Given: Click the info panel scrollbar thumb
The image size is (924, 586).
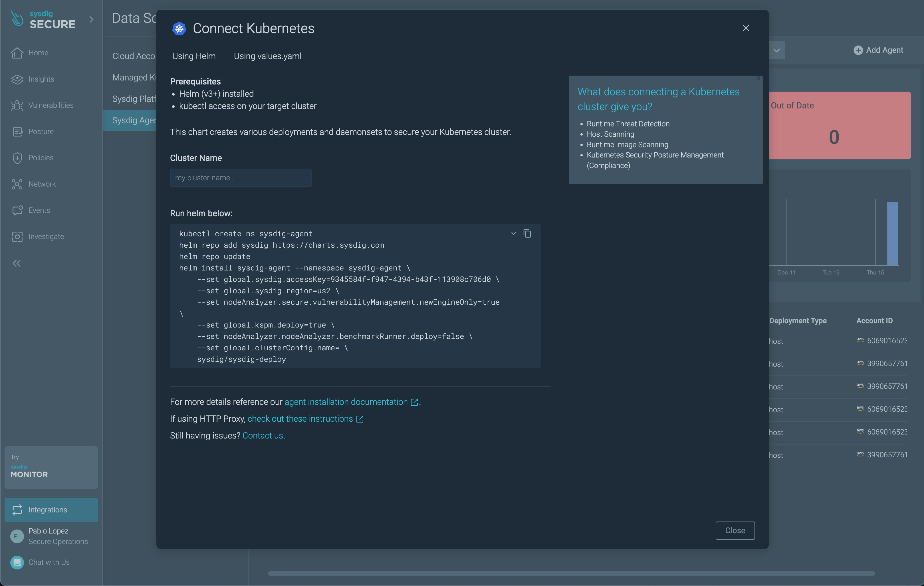Looking at the screenshot, I should tap(758, 78).
